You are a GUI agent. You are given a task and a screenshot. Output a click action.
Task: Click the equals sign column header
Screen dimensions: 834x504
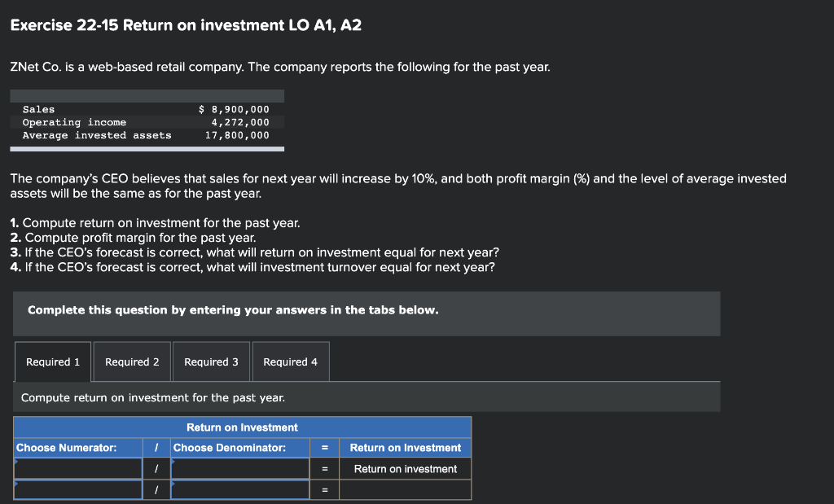[323, 447]
